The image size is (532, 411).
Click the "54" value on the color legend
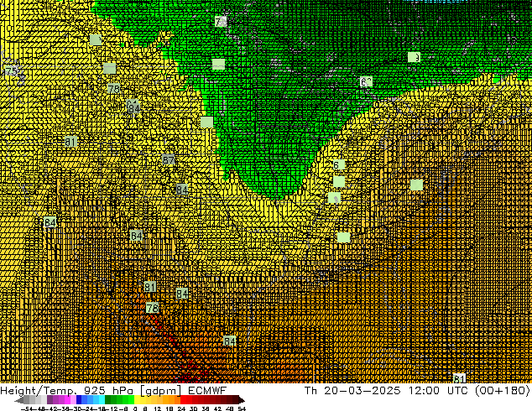pyautogui.click(x=242, y=408)
